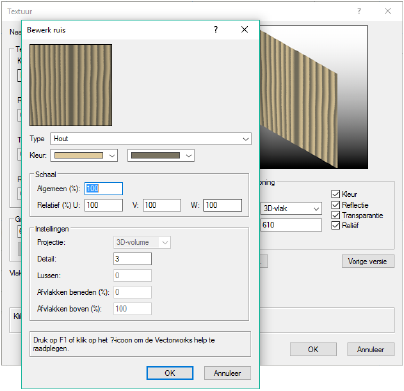Click the Vorige versie button
404x391 pixels.
(x=368, y=261)
